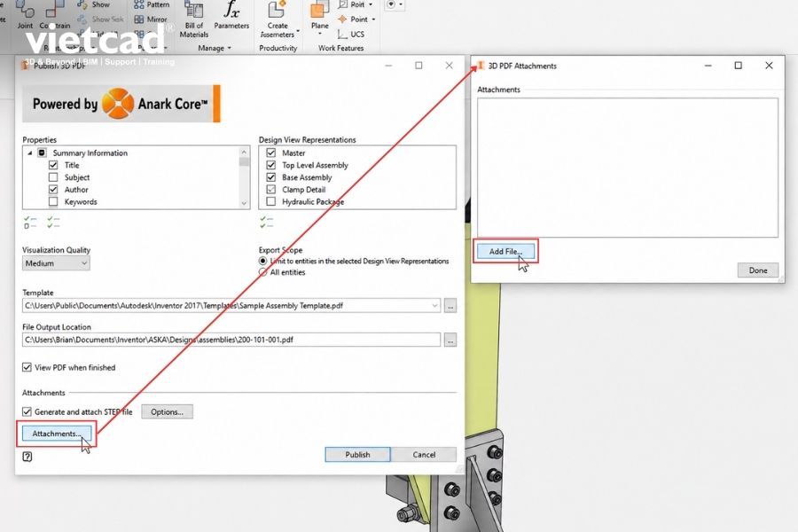The image size is (798, 532).
Task: Open the Roit work feature dropdown arrow
Action: pos(370,4)
